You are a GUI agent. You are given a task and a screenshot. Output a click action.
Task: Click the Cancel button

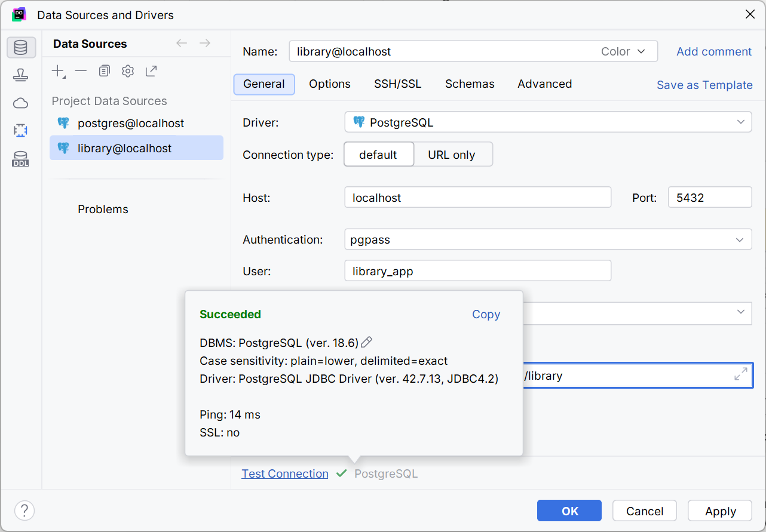pyautogui.click(x=645, y=511)
